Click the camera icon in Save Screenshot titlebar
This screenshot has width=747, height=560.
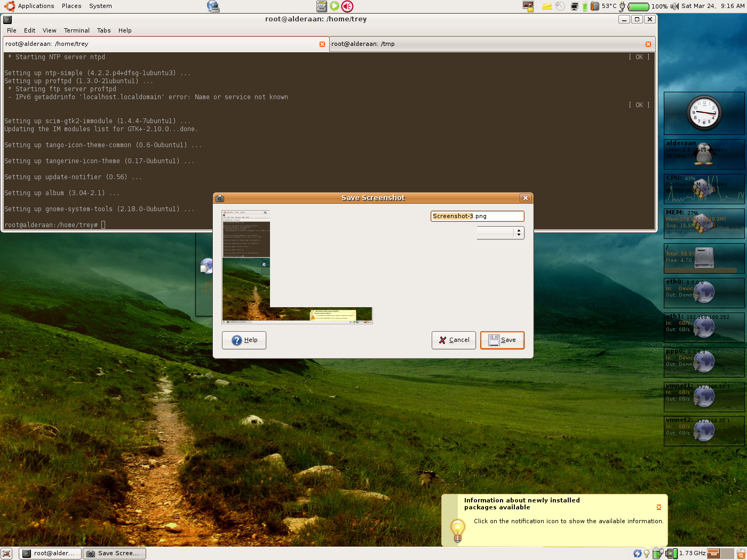pyautogui.click(x=219, y=198)
